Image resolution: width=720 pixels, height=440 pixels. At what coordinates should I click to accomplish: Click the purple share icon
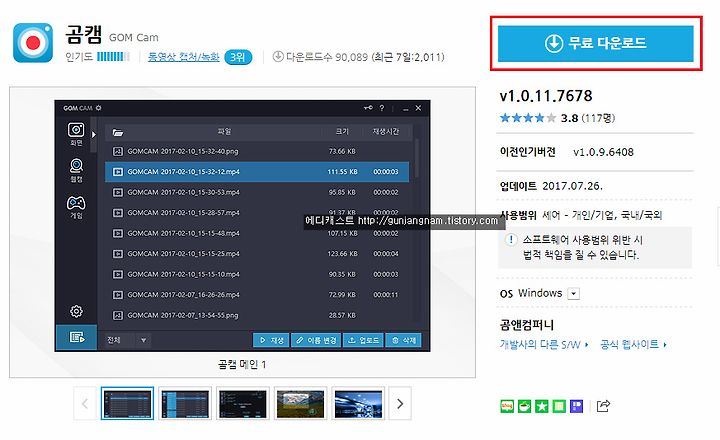pyautogui.click(x=576, y=406)
